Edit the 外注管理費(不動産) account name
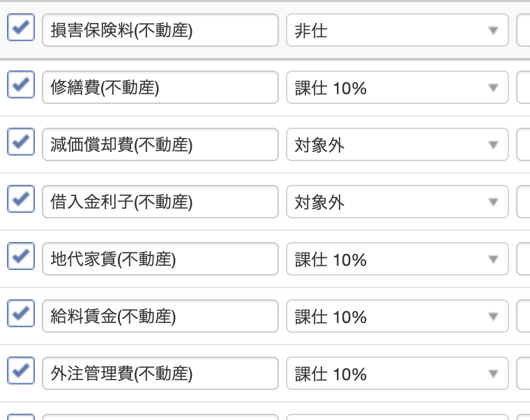Screen dimensions: 530x420 [160, 374]
